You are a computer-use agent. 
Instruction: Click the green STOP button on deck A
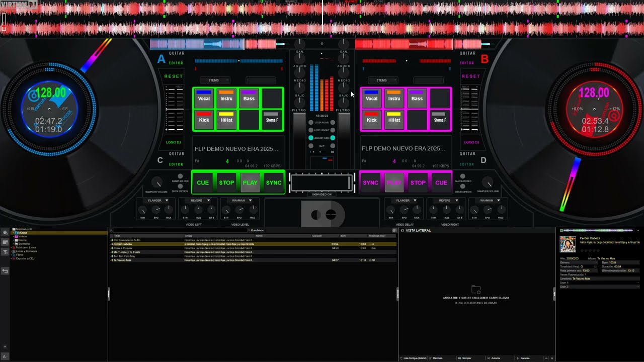click(226, 183)
